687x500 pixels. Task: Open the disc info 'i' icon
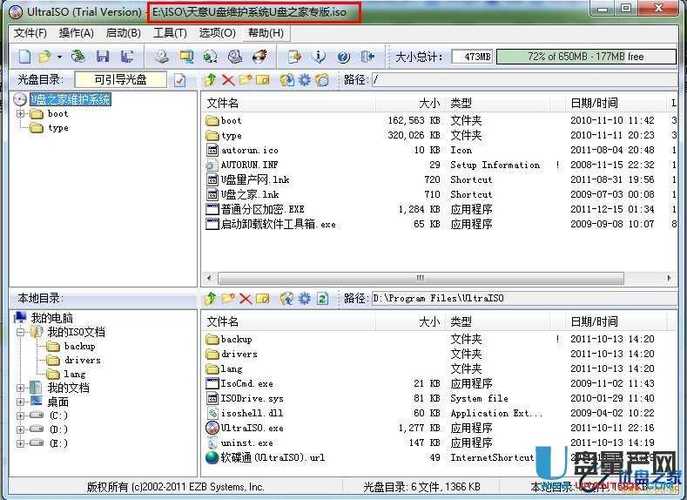tap(319, 57)
